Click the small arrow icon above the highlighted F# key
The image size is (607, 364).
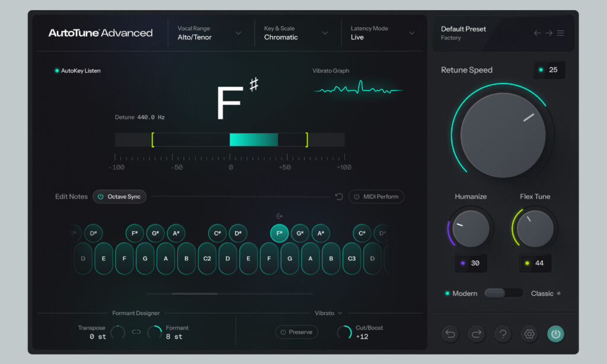click(x=279, y=216)
